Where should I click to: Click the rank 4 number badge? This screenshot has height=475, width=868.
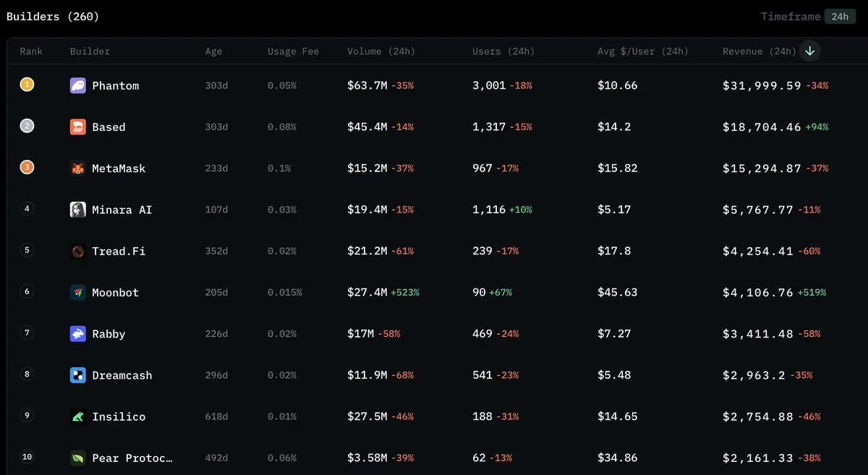point(27,209)
